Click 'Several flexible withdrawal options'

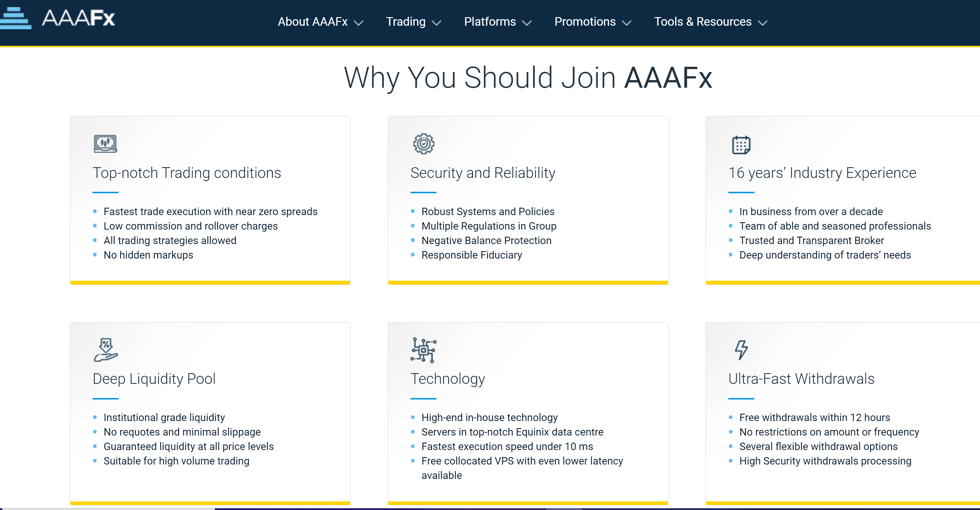point(818,446)
